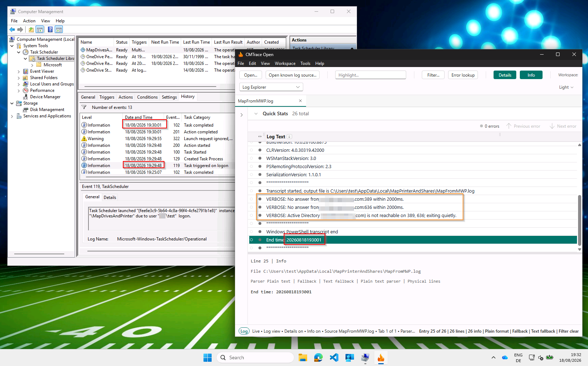The width and height of the screenshot is (588, 366).
Task: Click the OneDrive cloud icon in system tray
Action: pos(505,357)
